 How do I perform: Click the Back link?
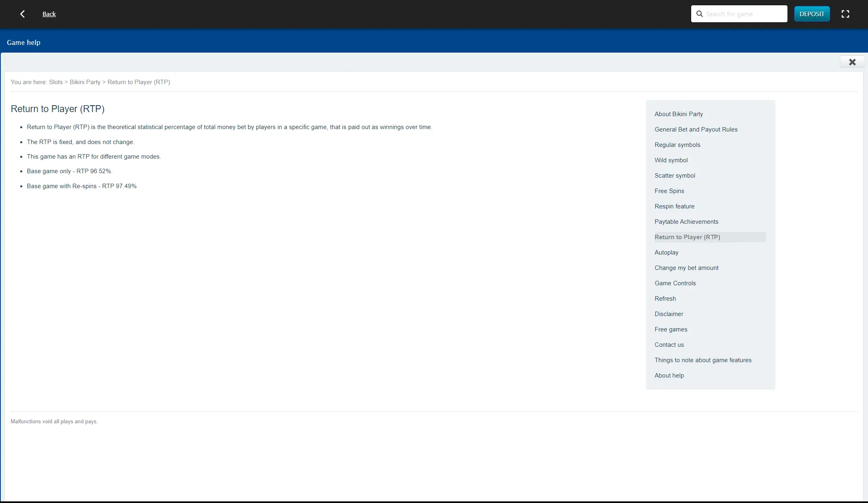tap(49, 14)
